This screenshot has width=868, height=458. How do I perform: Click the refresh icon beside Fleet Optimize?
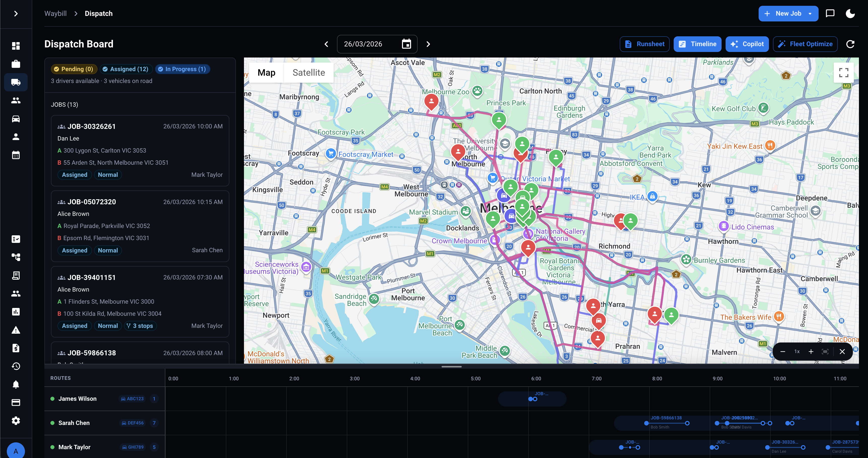(850, 44)
